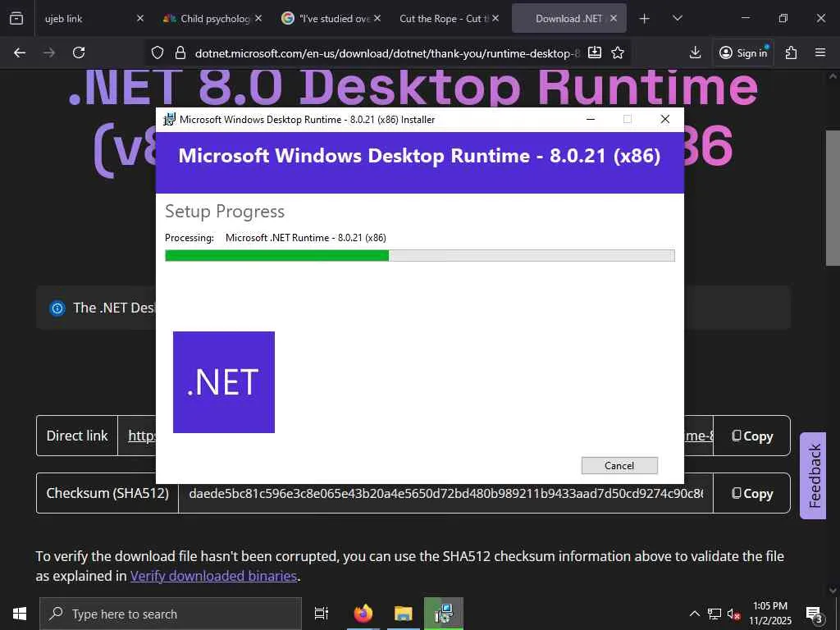840x630 pixels.
Task: Sign in to Firefox account
Action: [x=743, y=52]
